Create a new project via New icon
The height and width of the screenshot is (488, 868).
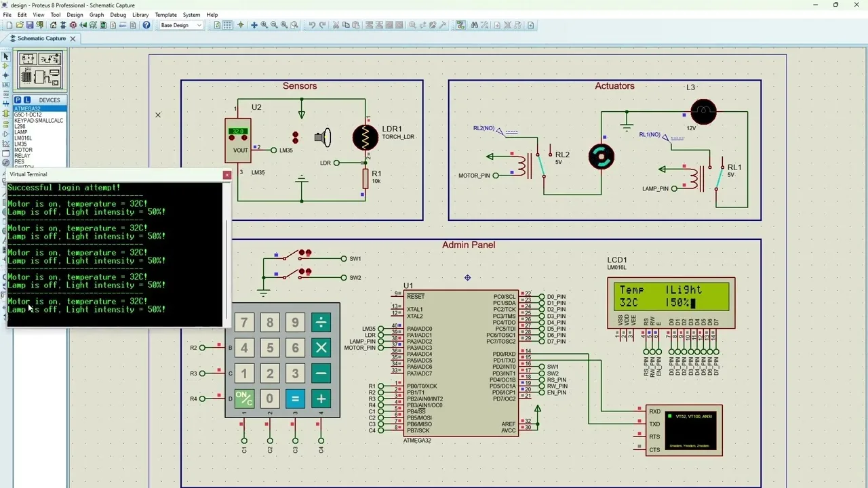coord(9,25)
